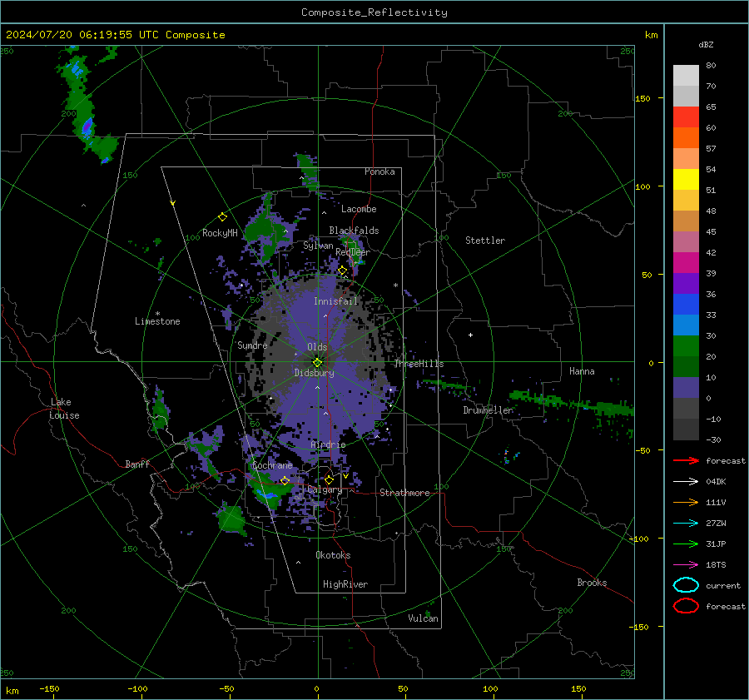
Task: Click the Hanna town label
Action: click(582, 371)
